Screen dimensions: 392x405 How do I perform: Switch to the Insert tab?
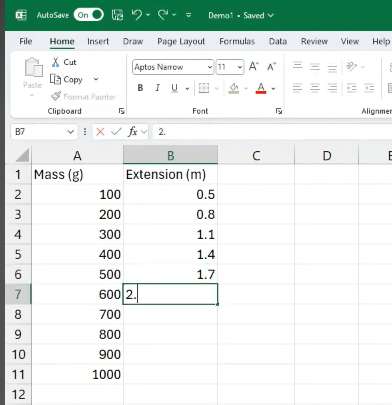98,41
